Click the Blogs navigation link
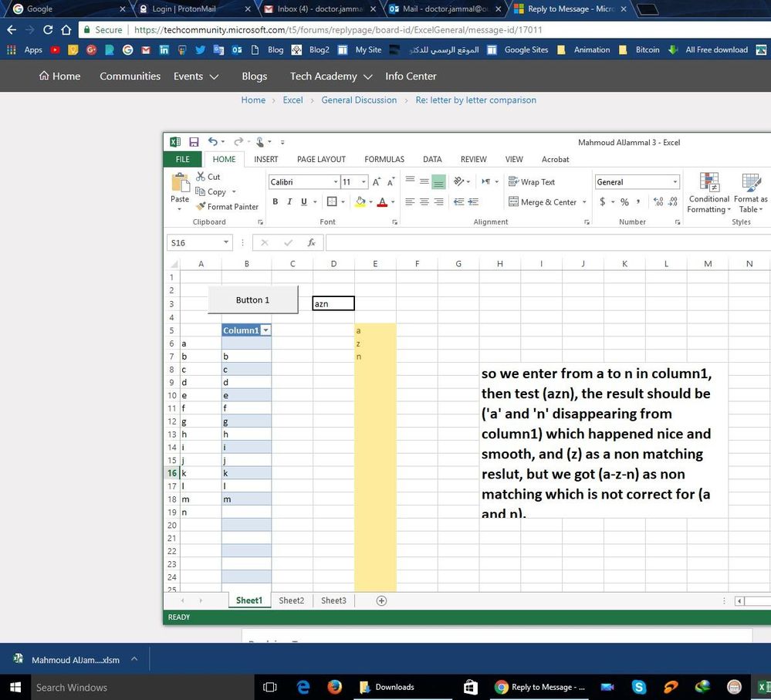Image resolution: width=771 pixels, height=700 pixels. pyautogui.click(x=254, y=76)
